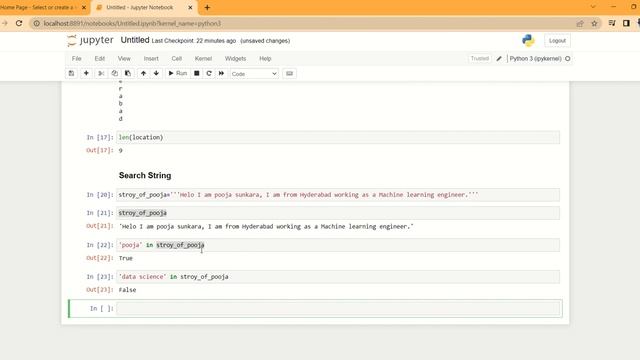Open the Cell menu

176,59
